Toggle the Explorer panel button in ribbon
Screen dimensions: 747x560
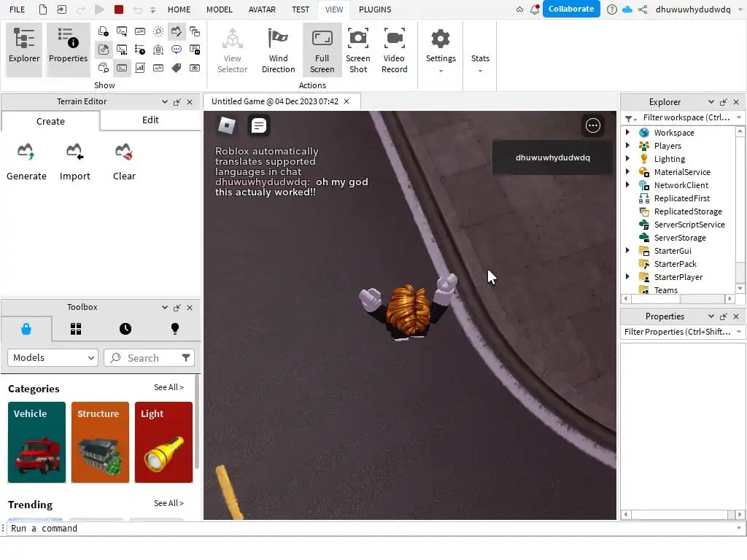tap(24, 50)
